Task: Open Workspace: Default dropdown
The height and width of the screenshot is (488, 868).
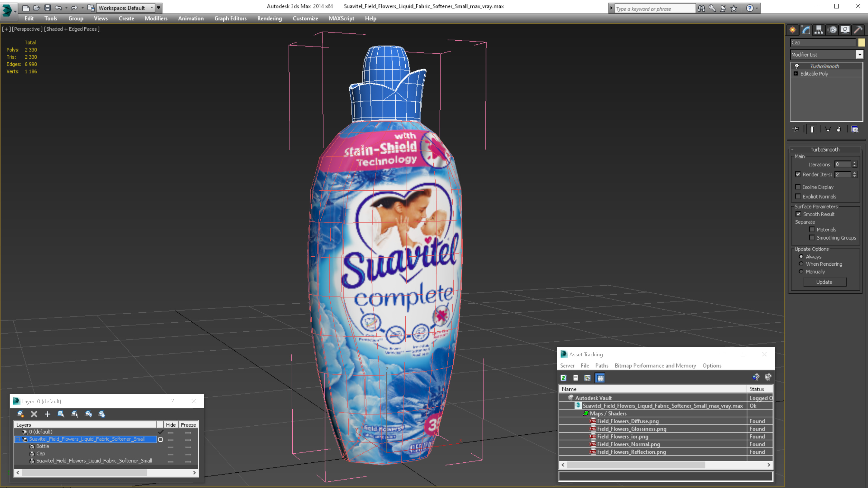Action: (126, 8)
